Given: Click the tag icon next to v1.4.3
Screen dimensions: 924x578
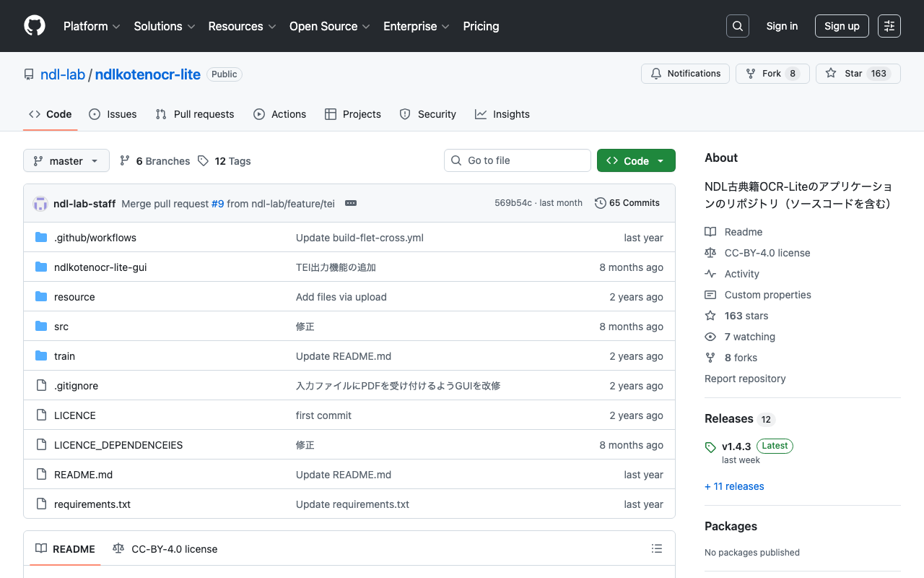Looking at the screenshot, I should (x=710, y=447).
